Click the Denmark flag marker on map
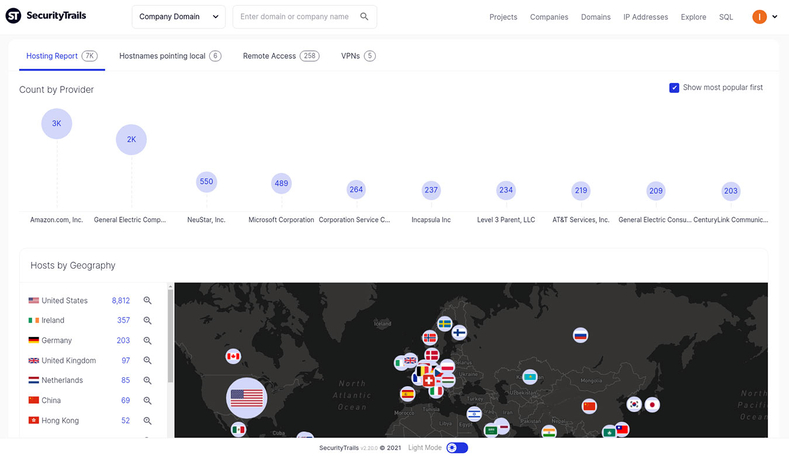This screenshot has width=789, height=456. [x=432, y=355]
